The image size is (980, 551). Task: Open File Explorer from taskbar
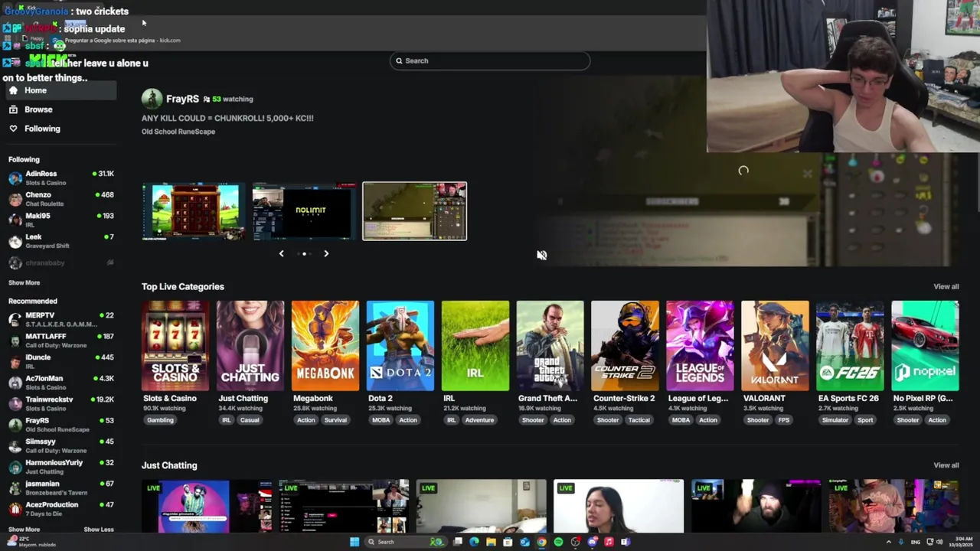pyautogui.click(x=491, y=542)
